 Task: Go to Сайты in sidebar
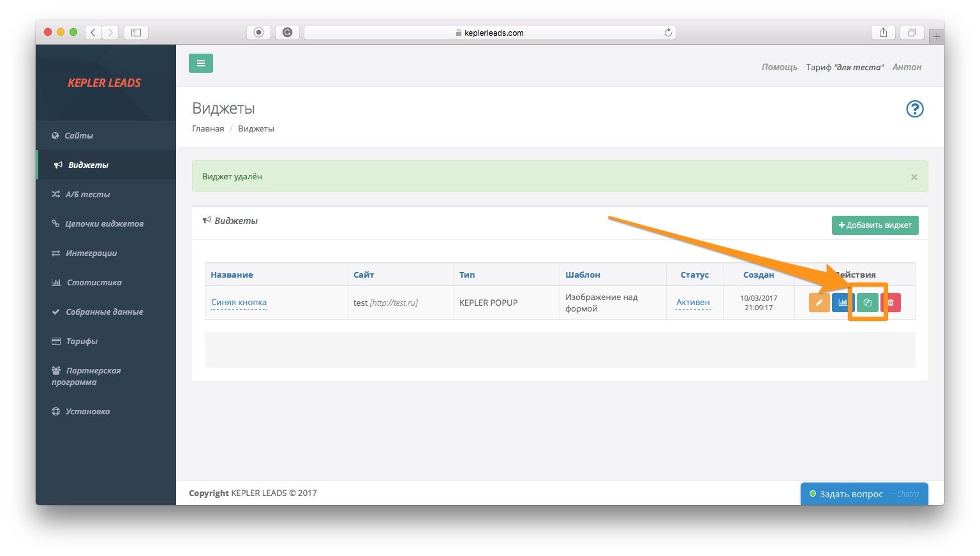(x=106, y=135)
